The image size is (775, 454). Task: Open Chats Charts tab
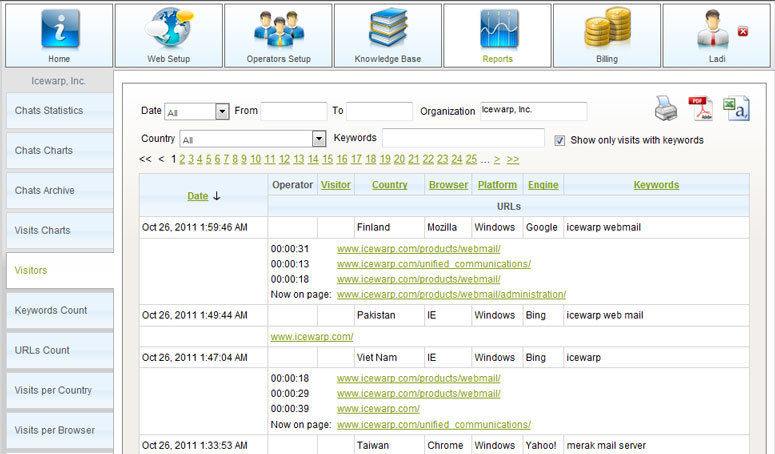click(x=60, y=151)
